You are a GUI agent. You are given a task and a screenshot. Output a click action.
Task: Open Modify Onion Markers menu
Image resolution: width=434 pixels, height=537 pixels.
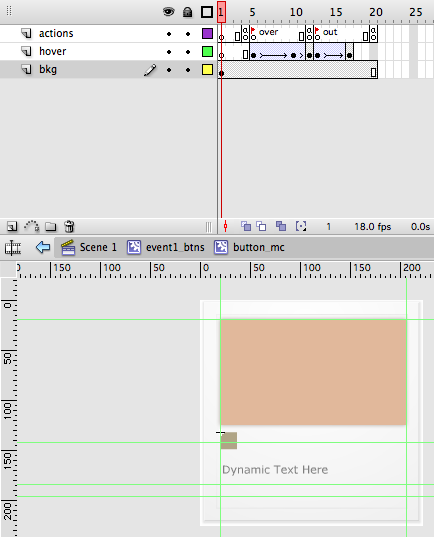(301, 226)
